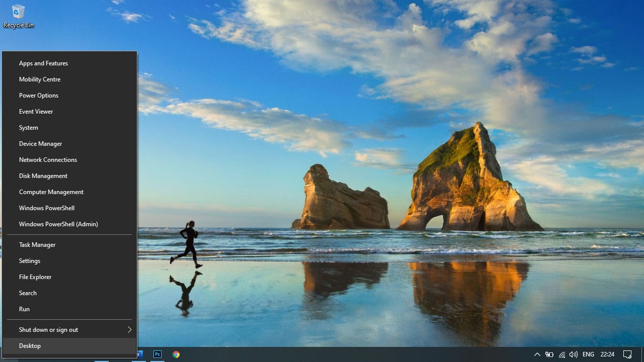Open the Action Center notification icon
This screenshot has height=362, width=644.
click(x=627, y=354)
